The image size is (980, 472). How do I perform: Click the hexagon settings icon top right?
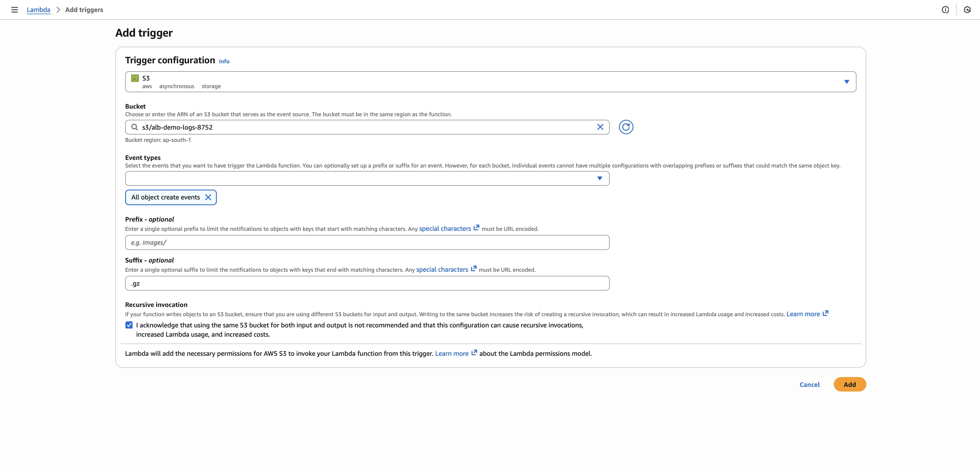967,10
